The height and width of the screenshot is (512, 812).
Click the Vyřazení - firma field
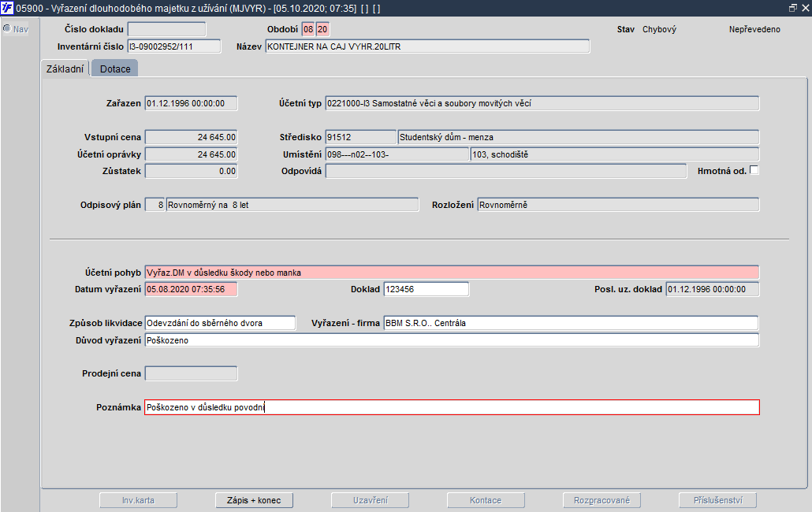572,323
